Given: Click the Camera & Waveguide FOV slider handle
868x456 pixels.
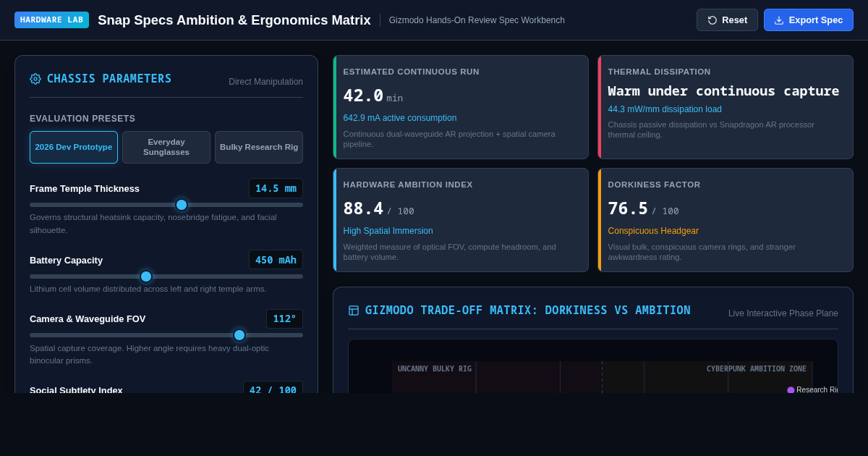Looking at the screenshot, I should [239, 335].
